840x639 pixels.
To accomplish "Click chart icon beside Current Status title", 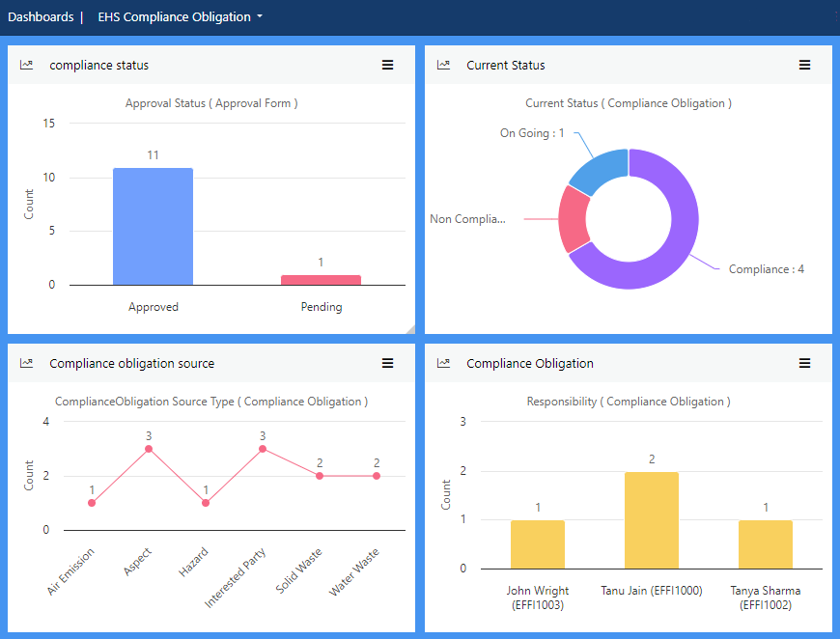I will click(x=443, y=66).
